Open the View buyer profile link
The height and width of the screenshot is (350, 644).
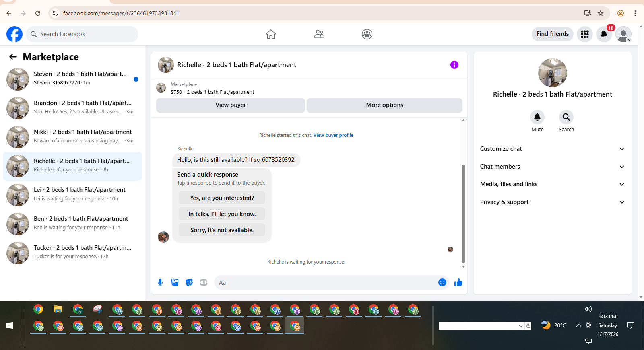click(x=333, y=135)
